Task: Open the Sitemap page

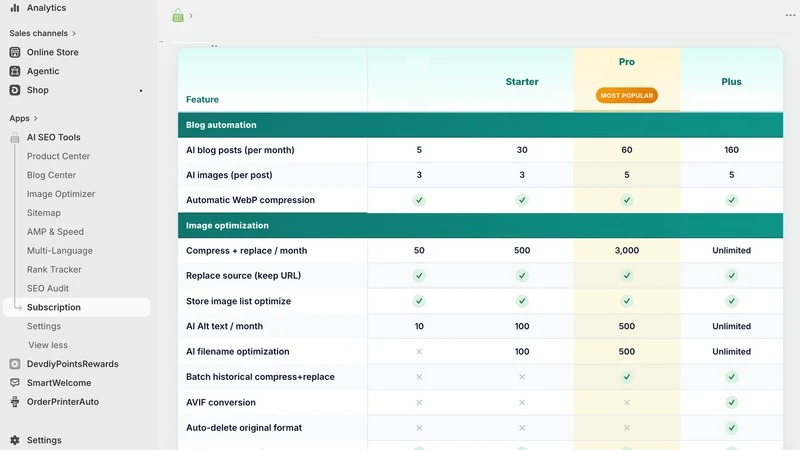Action: click(x=43, y=213)
